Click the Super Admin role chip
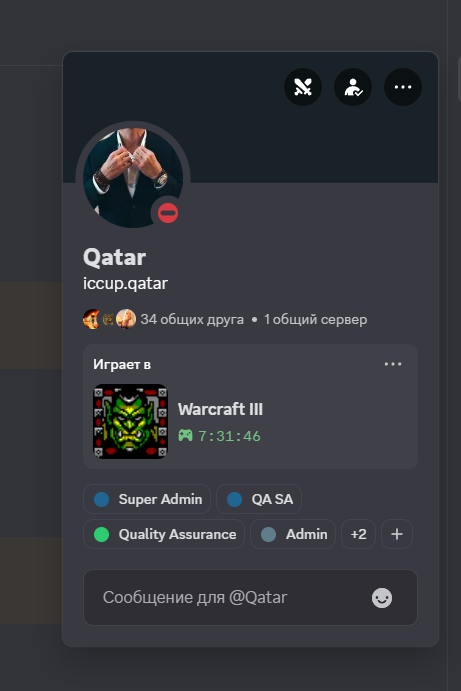The image size is (461, 691). click(147, 499)
